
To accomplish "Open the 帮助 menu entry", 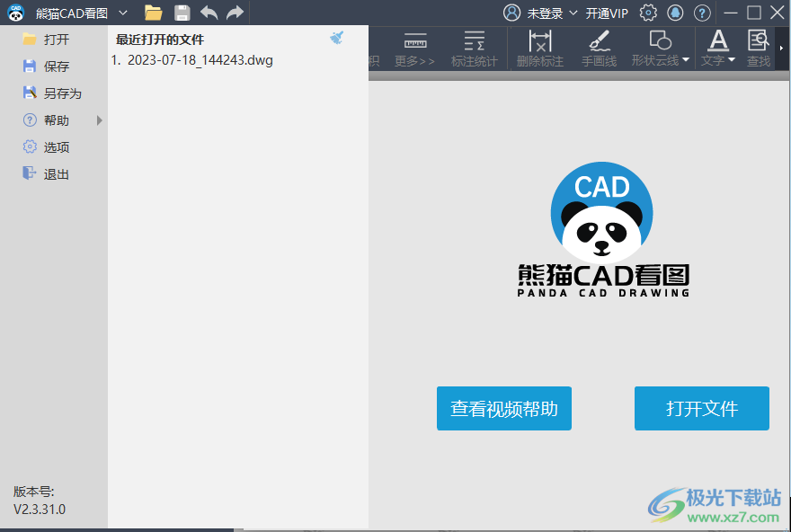I will (x=54, y=120).
